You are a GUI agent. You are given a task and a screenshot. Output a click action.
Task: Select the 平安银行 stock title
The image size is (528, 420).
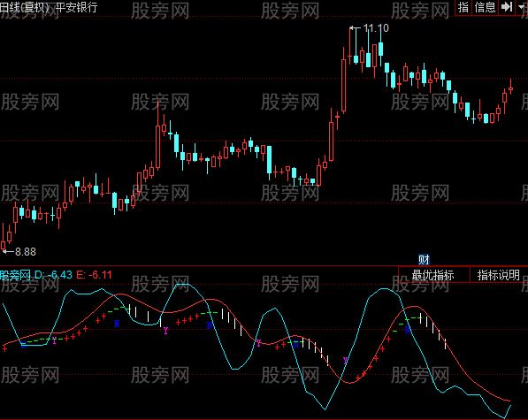pyautogui.click(x=76, y=7)
